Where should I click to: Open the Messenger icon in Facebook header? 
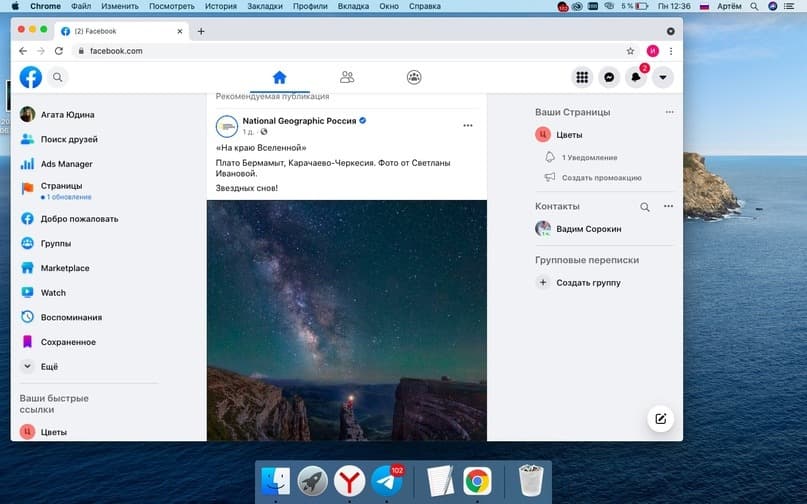609,77
